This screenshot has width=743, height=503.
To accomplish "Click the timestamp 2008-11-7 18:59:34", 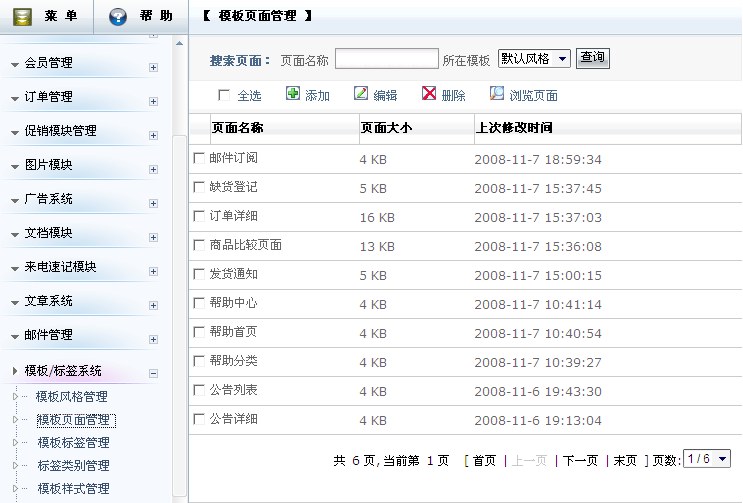I will (538, 160).
